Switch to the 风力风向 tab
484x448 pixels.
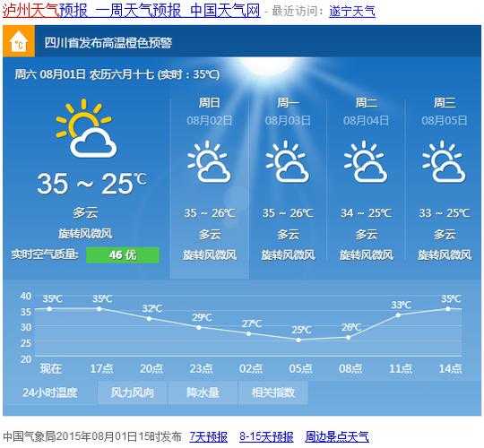click(x=132, y=392)
